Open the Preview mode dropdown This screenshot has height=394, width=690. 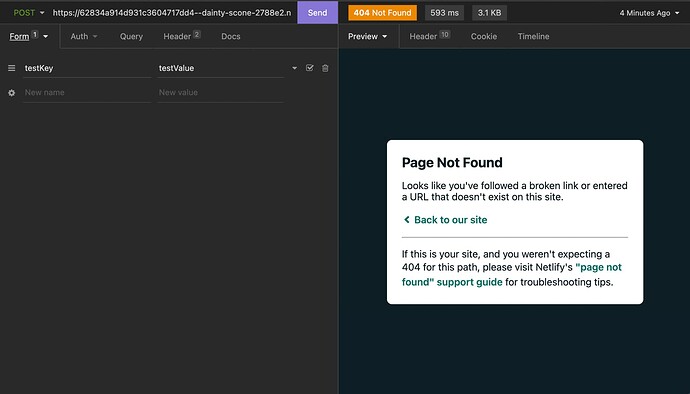(x=367, y=37)
